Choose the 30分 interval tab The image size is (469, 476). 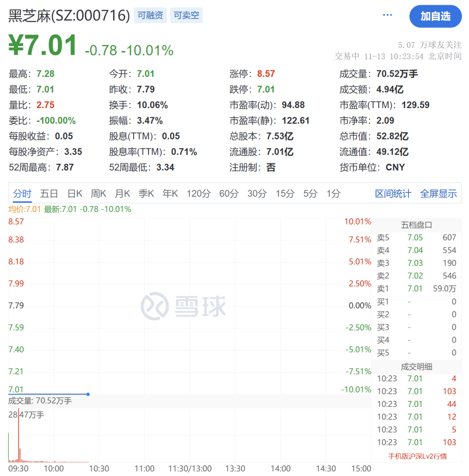click(257, 194)
